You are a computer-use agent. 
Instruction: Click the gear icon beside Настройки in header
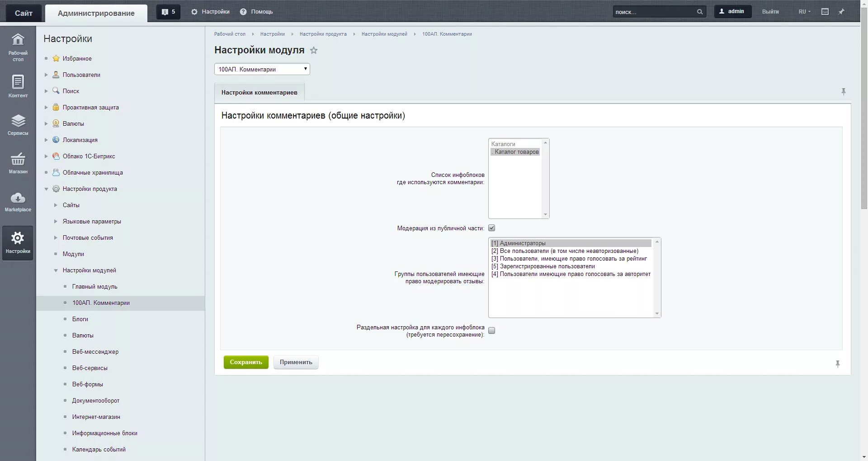point(194,12)
